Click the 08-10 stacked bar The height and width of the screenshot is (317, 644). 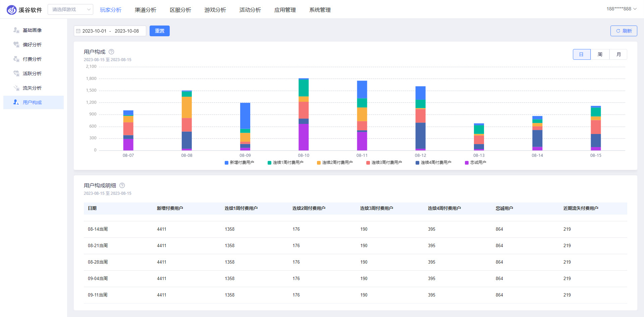coord(304,114)
